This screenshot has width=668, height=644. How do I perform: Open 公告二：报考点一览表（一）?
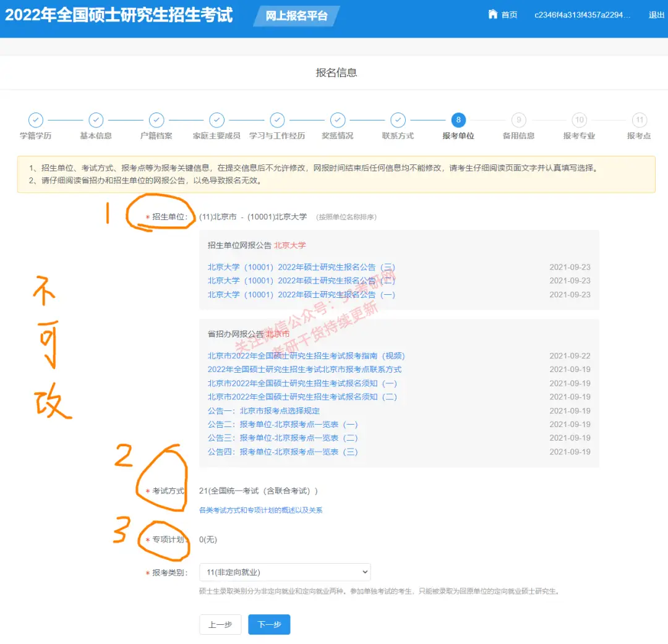(x=283, y=425)
